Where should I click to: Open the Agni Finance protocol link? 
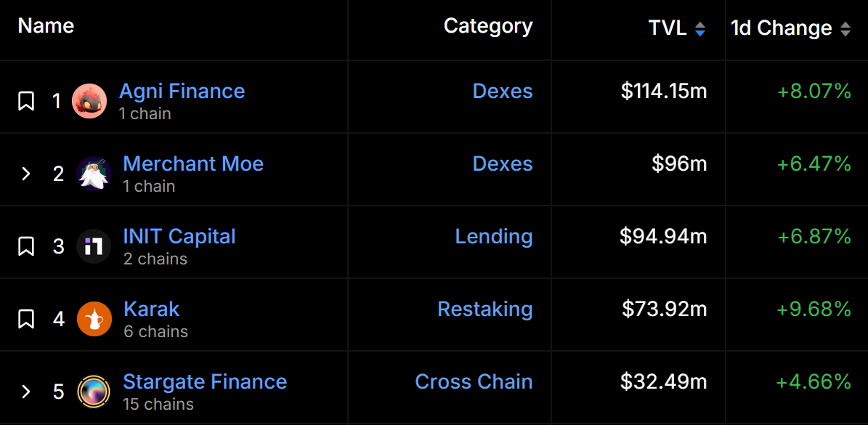click(x=182, y=91)
